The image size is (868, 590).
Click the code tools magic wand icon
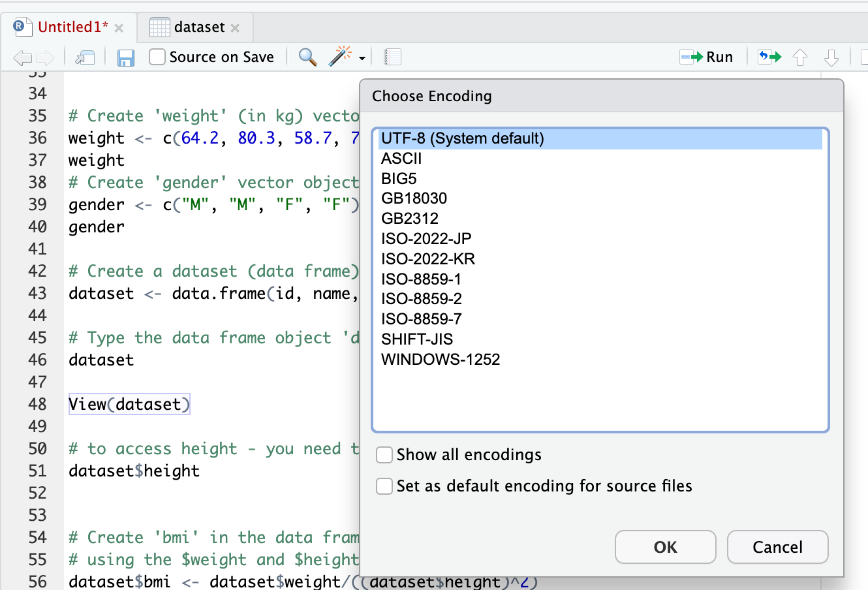pos(340,57)
